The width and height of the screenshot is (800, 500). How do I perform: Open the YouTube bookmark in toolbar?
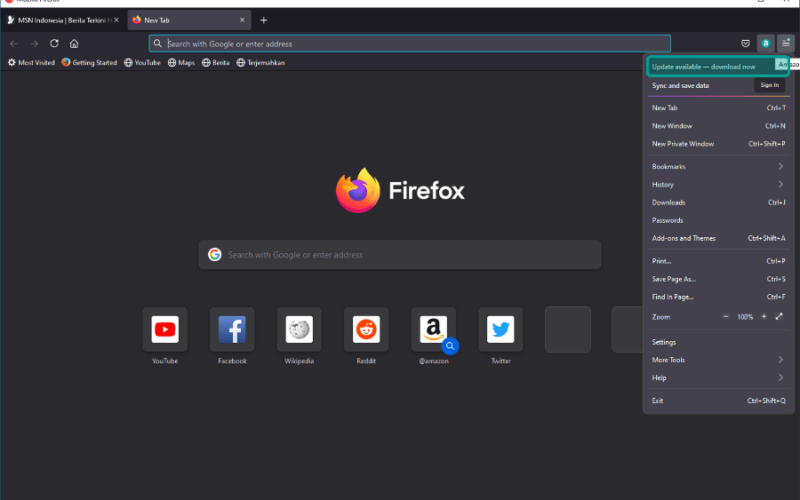click(142, 63)
